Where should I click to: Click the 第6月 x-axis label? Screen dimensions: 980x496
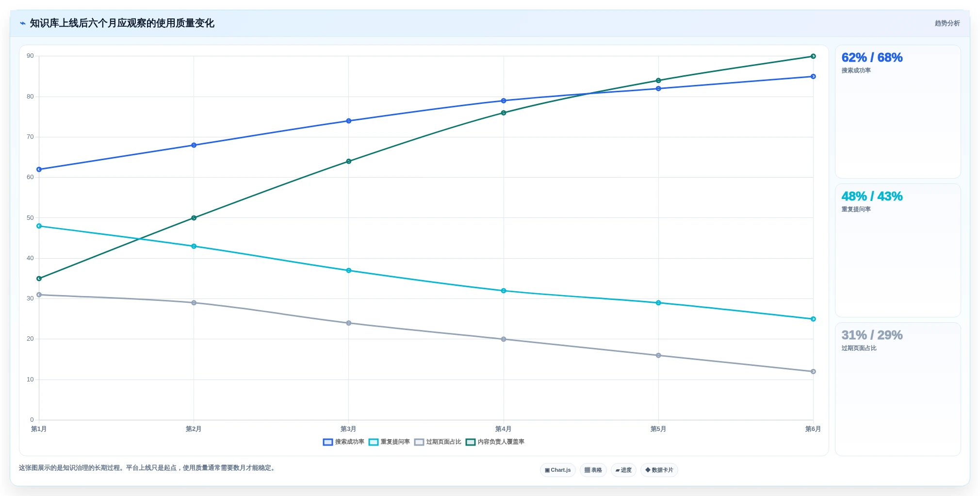tap(813, 429)
